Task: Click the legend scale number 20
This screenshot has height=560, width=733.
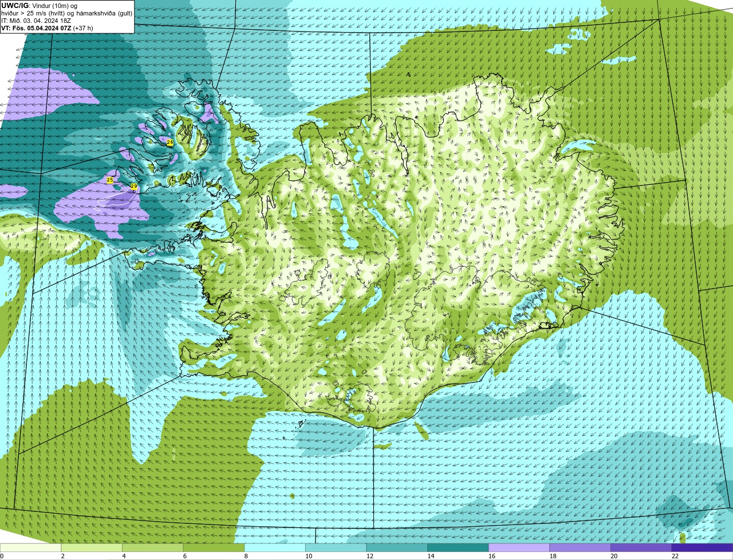Action: 614,556
